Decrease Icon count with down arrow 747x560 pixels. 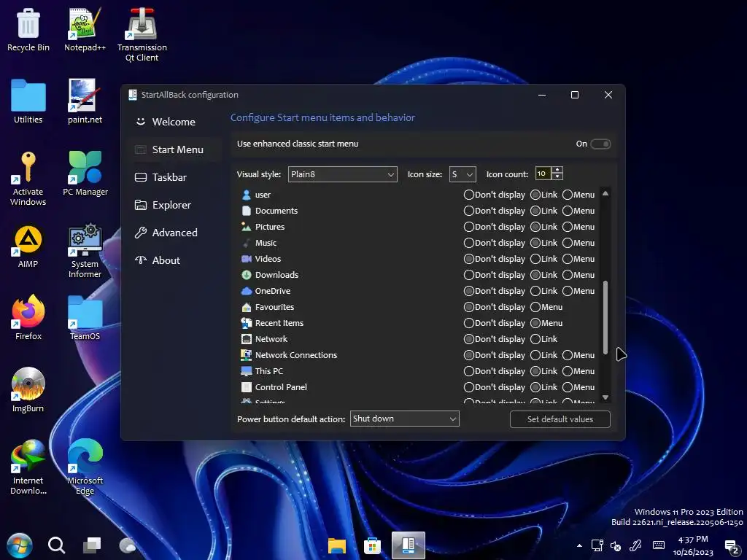(557, 177)
